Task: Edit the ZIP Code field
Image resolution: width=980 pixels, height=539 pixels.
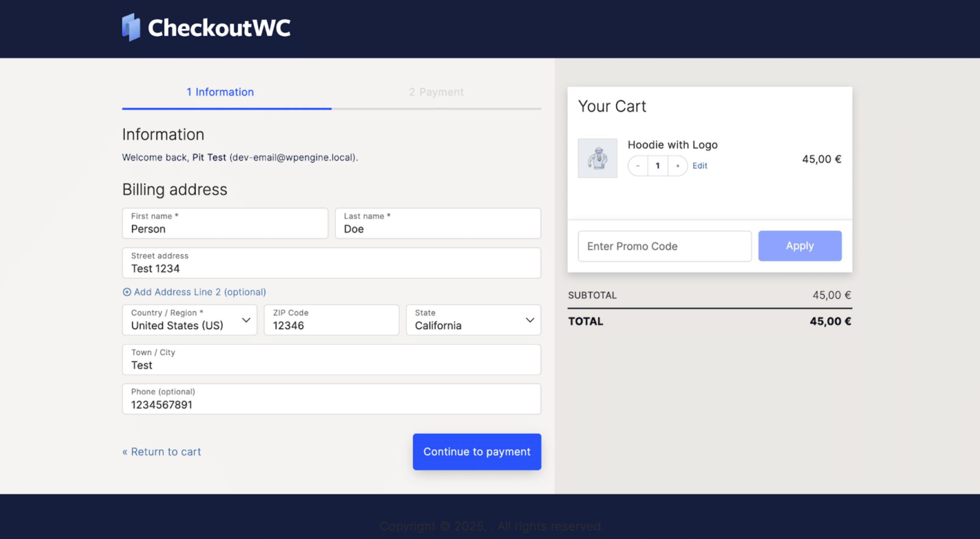Action: [332, 321]
